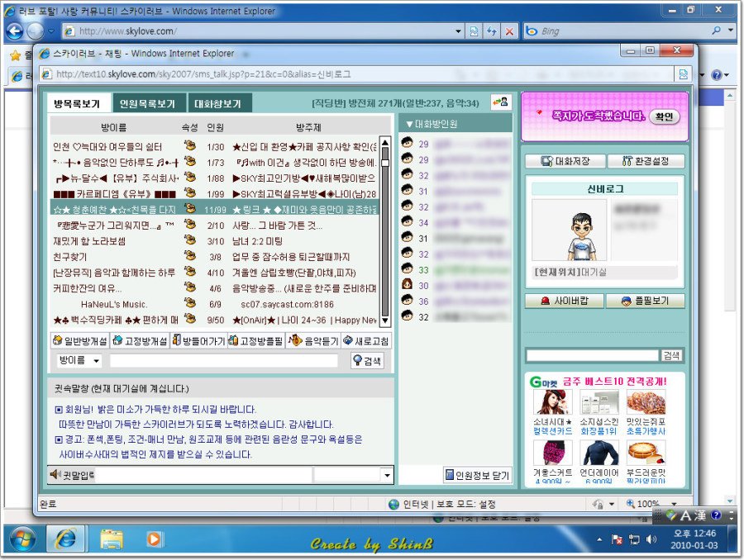
Task: Click 인원정보 닫기 button
Action: click(x=478, y=475)
